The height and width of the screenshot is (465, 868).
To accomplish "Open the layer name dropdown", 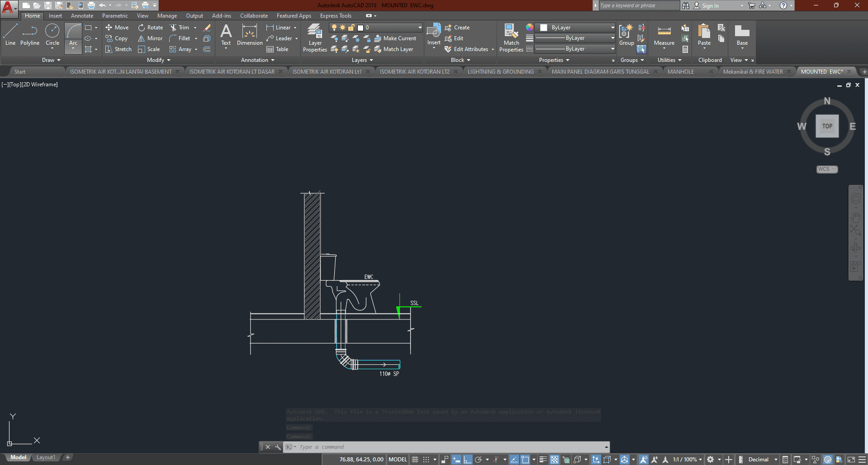I will 420,28.
